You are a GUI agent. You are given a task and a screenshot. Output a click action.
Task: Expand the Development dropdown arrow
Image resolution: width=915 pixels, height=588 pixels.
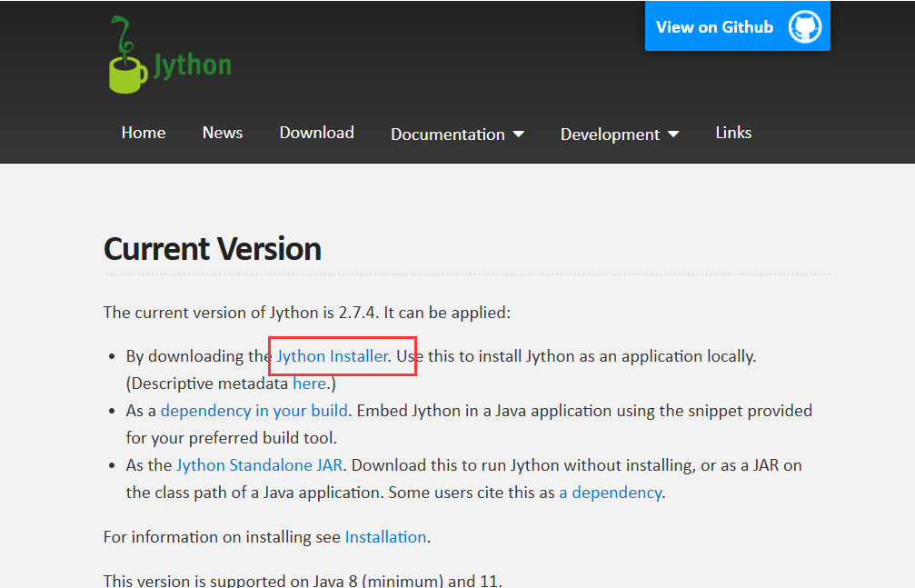673,135
